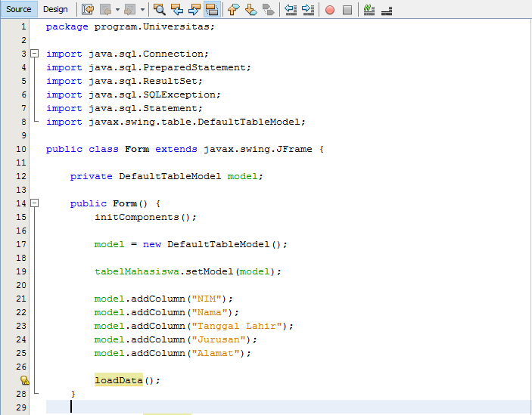This screenshot has height=415, width=532.
Task: Click the "Jurusan" string literal
Action: tap(219, 339)
